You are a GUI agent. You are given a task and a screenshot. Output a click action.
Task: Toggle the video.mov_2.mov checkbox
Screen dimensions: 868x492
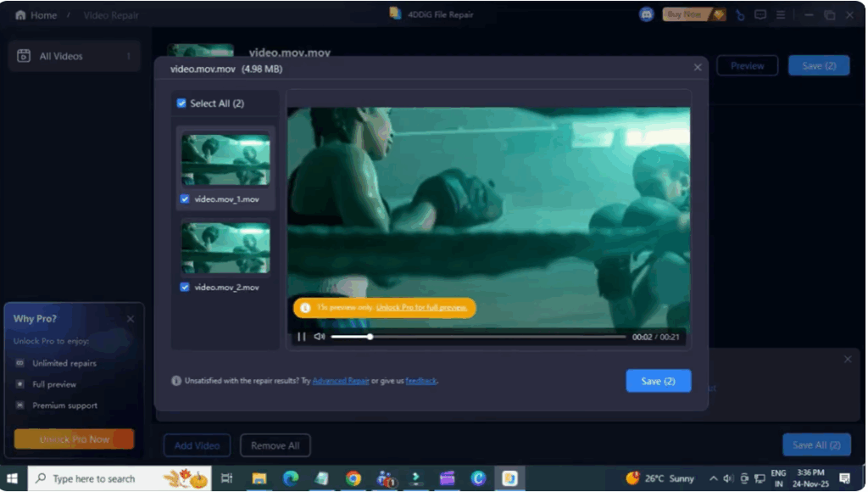[185, 288]
